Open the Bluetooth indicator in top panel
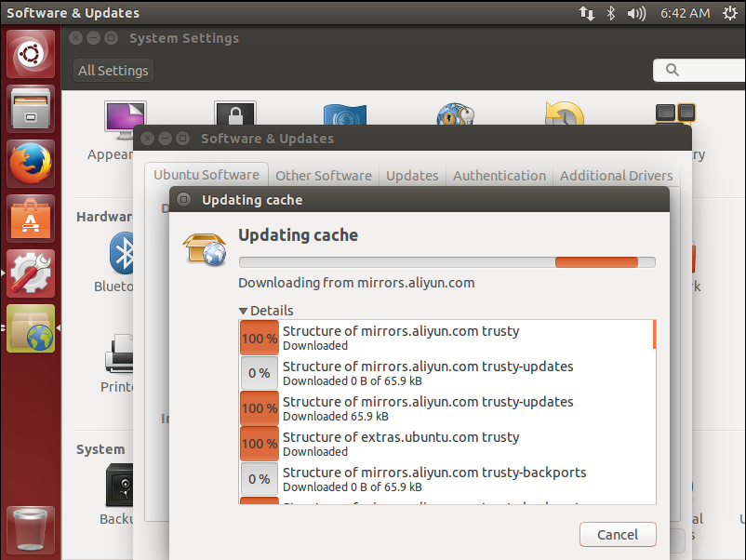Image resolution: width=746 pixels, height=560 pixels. click(x=611, y=13)
